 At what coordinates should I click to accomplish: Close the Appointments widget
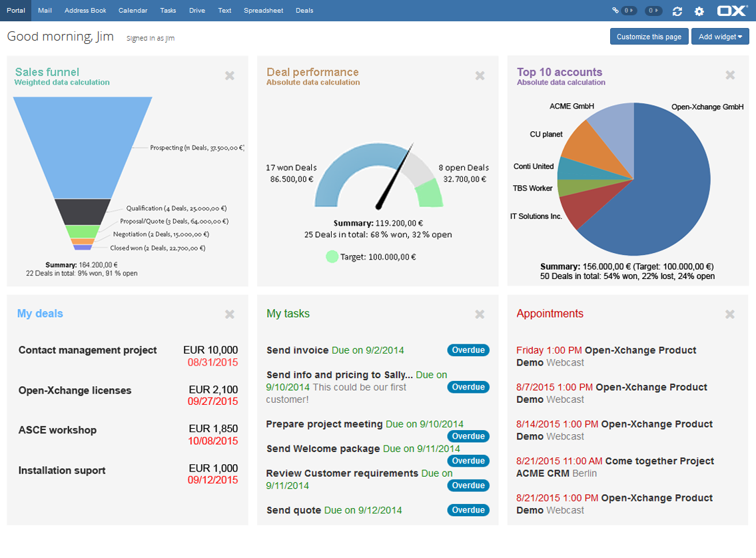point(730,314)
